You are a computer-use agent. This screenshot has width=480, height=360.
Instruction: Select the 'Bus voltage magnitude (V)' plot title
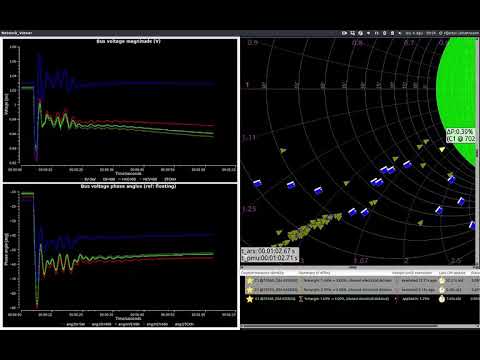(x=128, y=41)
